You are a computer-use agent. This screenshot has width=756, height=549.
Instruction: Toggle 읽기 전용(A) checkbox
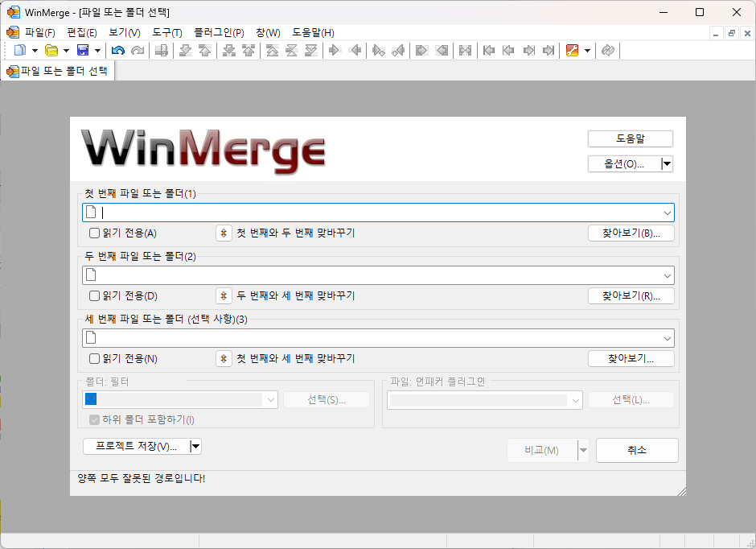pyautogui.click(x=95, y=233)
